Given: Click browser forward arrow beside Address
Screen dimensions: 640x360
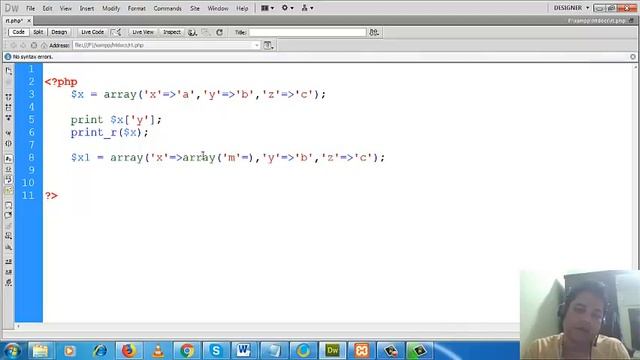Looking at the screenshot, I should [x=23, y=45].
